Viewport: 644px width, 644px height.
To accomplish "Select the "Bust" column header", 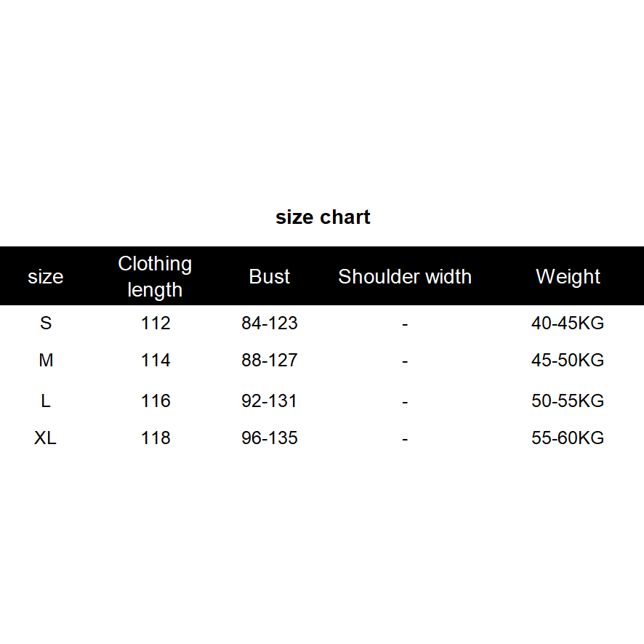I will tap(269, 277).
